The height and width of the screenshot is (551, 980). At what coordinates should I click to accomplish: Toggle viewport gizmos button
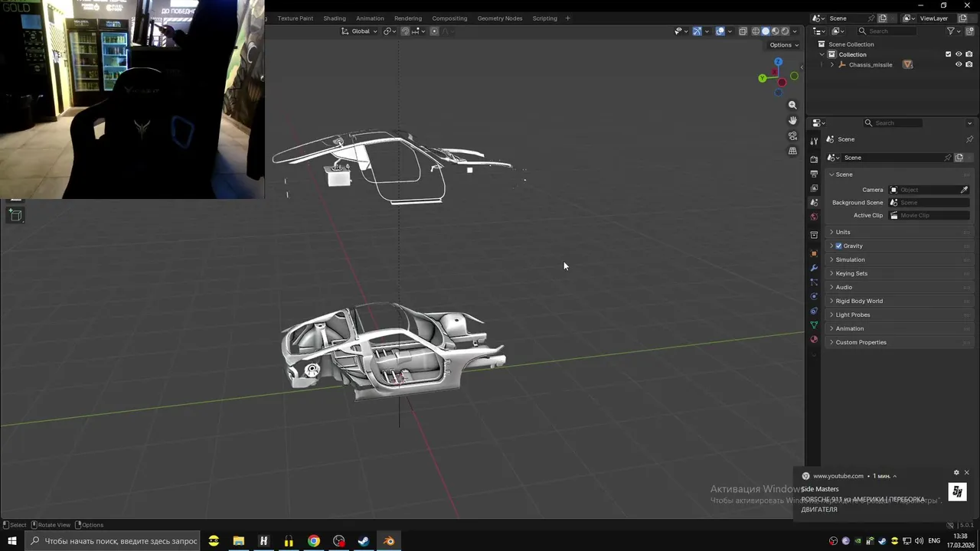click(697, 31)
